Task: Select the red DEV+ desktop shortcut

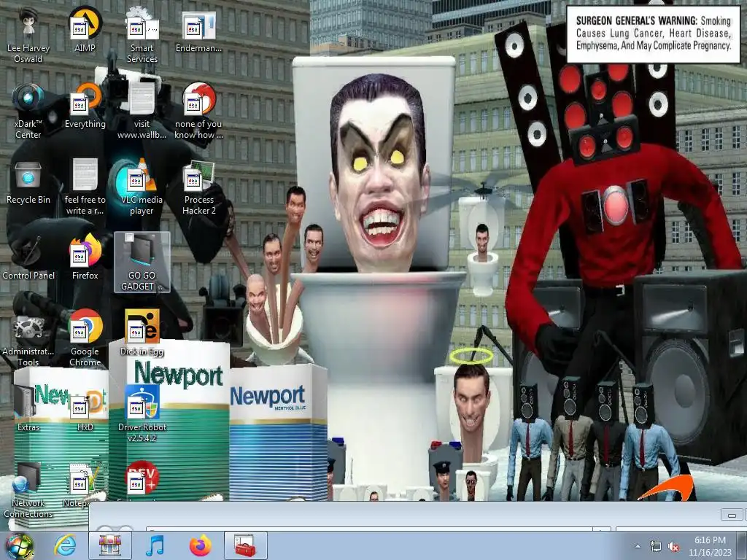Action: pyautogui.click(x=142, y=478)
